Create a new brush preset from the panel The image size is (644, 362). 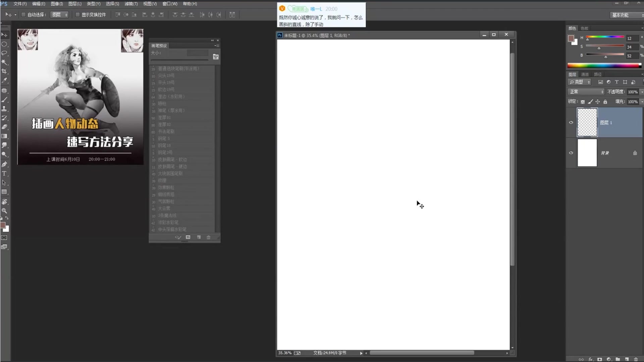[198, 237]
